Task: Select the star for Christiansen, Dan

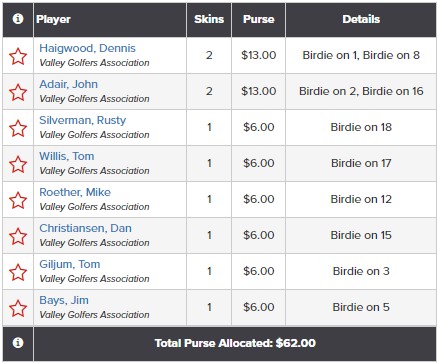Action: tap(18, 236)
